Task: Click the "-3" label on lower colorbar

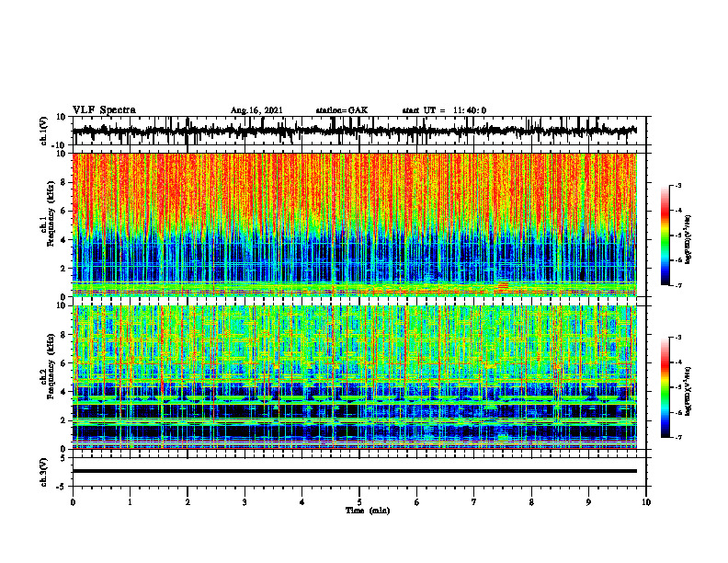Action: pos(678,338)
